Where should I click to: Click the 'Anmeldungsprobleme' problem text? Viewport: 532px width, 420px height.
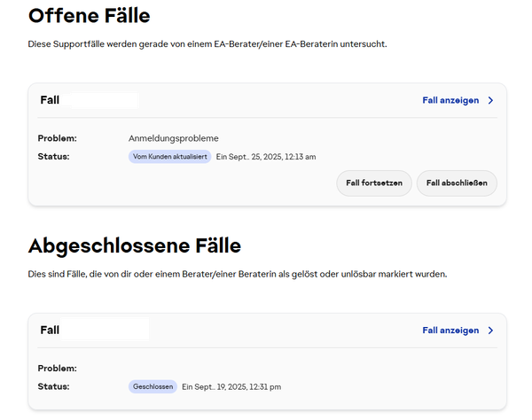(173, 138)
